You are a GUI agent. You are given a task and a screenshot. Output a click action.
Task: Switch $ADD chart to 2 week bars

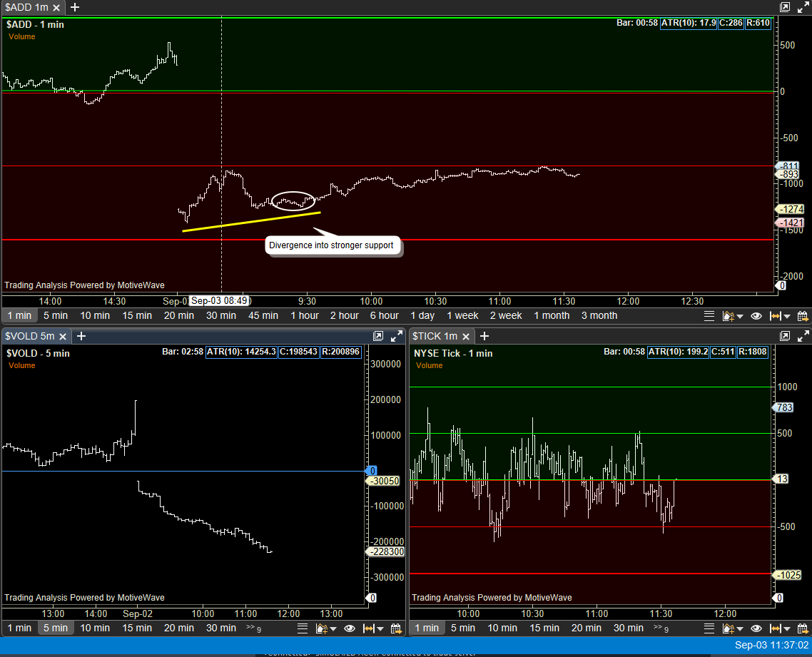click(x=506, y=315)
